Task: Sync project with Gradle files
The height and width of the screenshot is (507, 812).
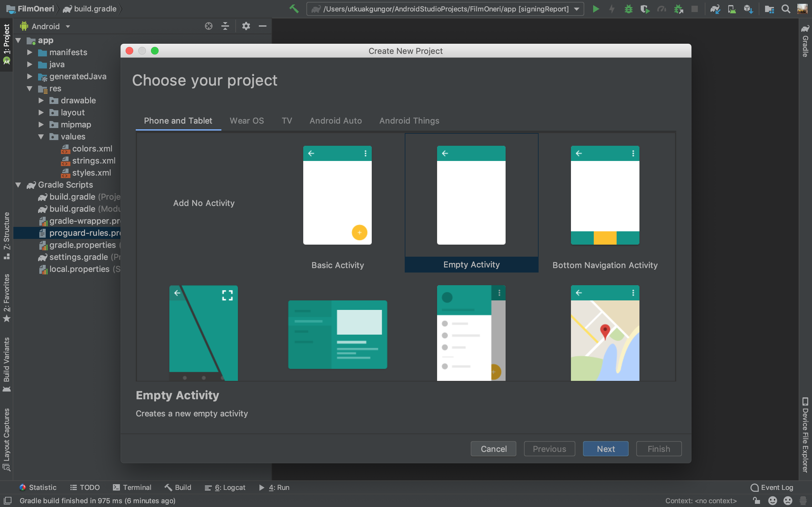Action: (x=715, y=9)
